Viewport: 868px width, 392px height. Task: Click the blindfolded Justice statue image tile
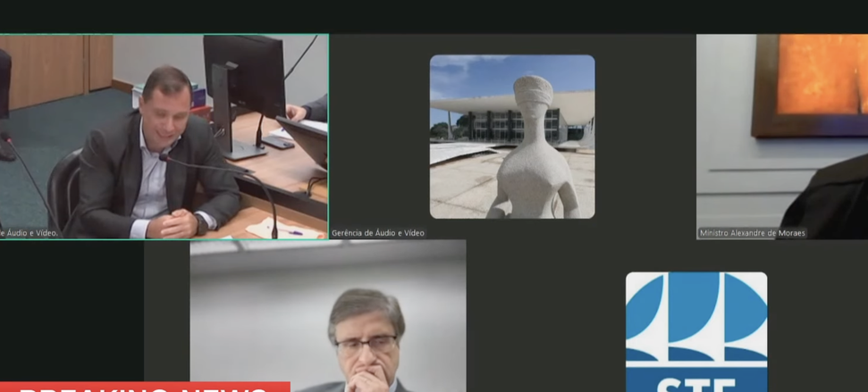511,137
